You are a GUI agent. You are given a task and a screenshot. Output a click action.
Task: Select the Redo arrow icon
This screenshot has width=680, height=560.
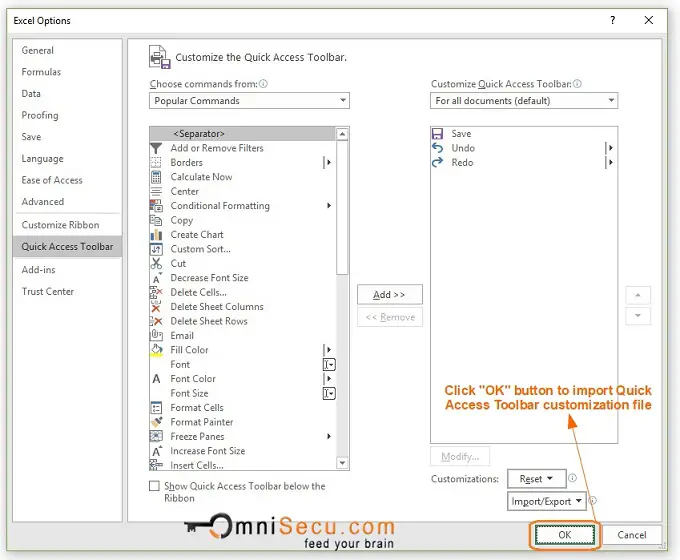[438, 162]
